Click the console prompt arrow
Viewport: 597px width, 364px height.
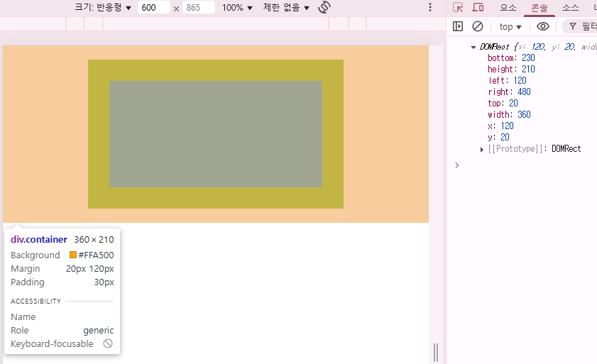pos(457,165)
